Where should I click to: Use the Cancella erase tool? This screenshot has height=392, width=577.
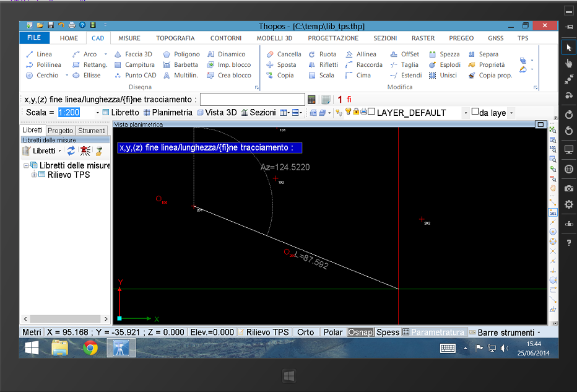284,54
